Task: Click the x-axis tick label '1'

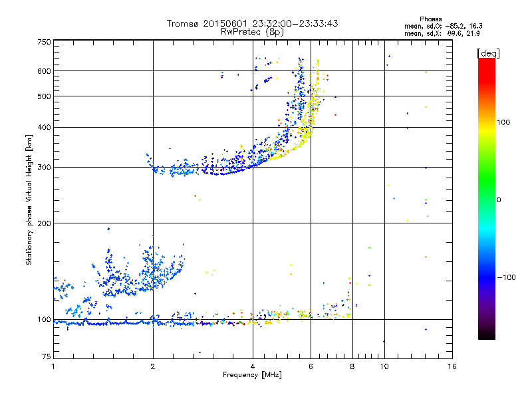Action: tap(53, 366)
